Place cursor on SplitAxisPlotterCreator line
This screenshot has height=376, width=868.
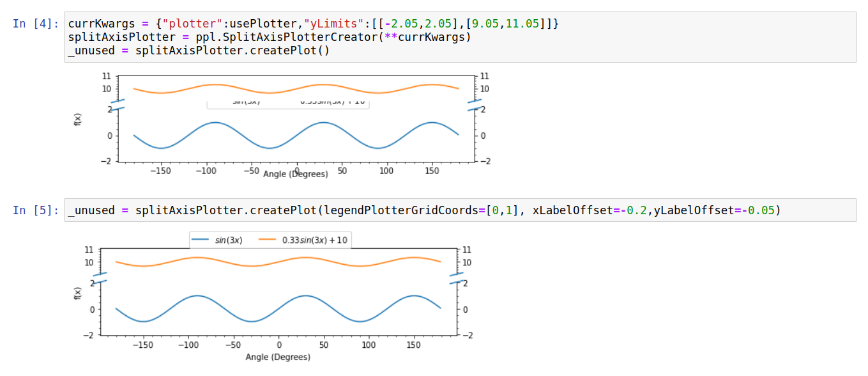tap(269, 37)
